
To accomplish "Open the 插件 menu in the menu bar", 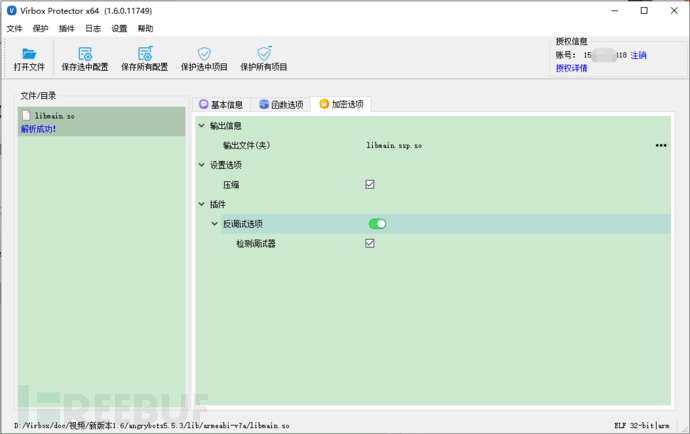I will pyautogui.click(x=66, y=29).
